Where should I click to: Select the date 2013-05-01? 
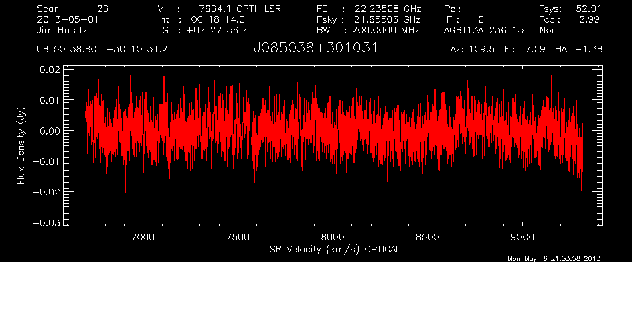[68, 19]
